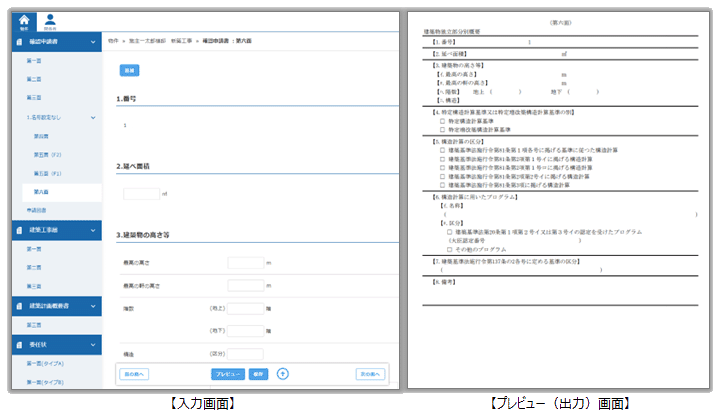Image resolution: width=720 pixels, height=420 pixels.
Task: Collapse the 委任状 section chevron
Action: [x=93, y=343]
